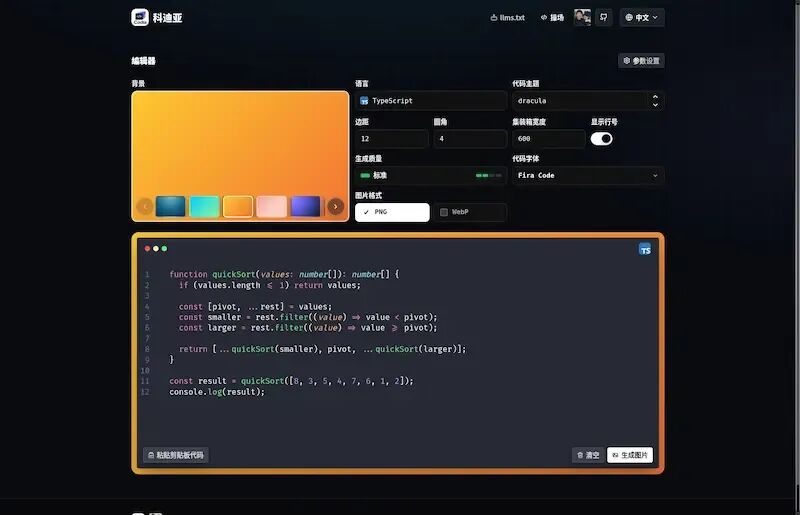Show next background presets with right arrow

click(x=335, y=206)
